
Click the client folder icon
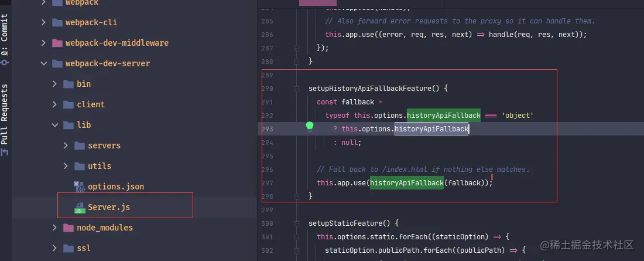68,104
